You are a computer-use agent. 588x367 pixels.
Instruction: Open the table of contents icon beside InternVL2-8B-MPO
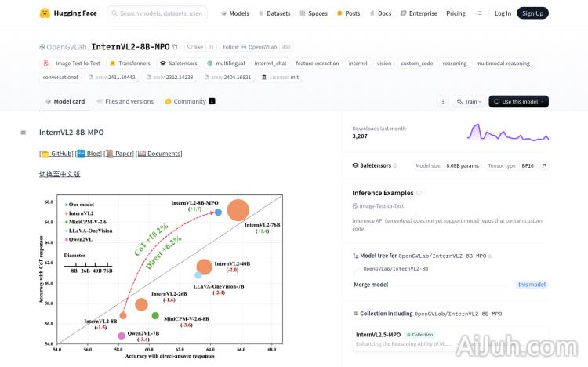[24, 133]
